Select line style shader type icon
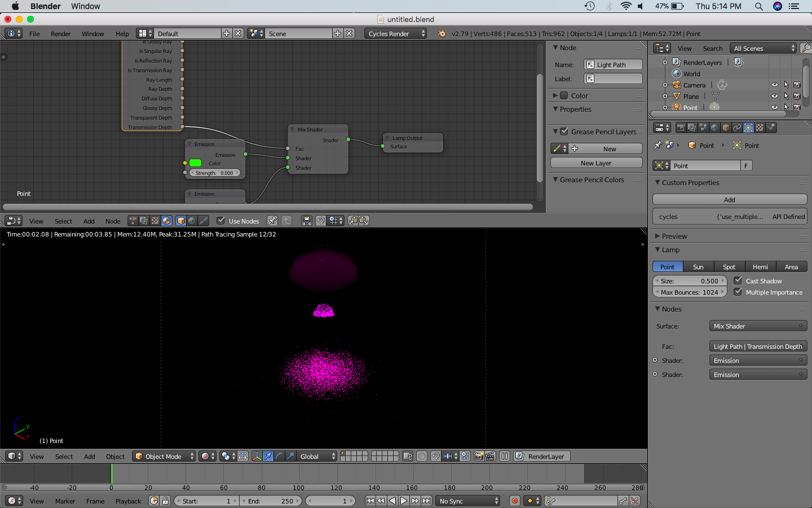 pos(203,221)
